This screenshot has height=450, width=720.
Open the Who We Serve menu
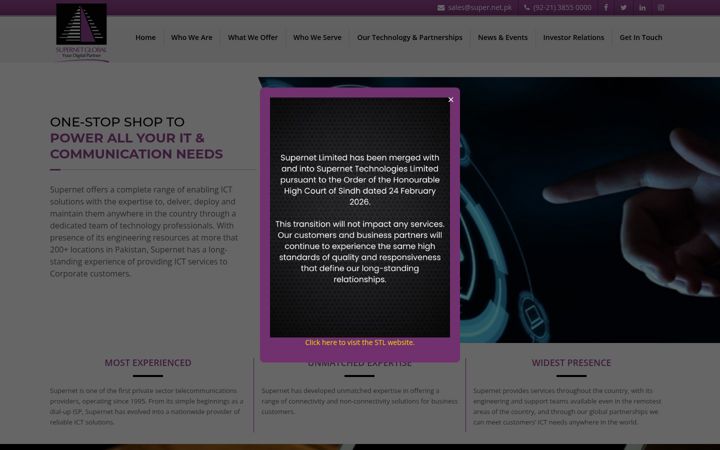(x=317, y=38)
